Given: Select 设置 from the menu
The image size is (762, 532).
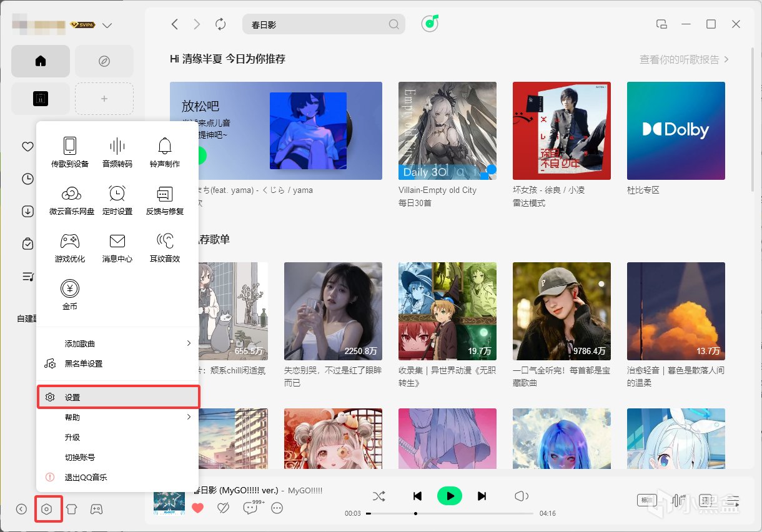Looking at the screenshot, I should (118, 397).
